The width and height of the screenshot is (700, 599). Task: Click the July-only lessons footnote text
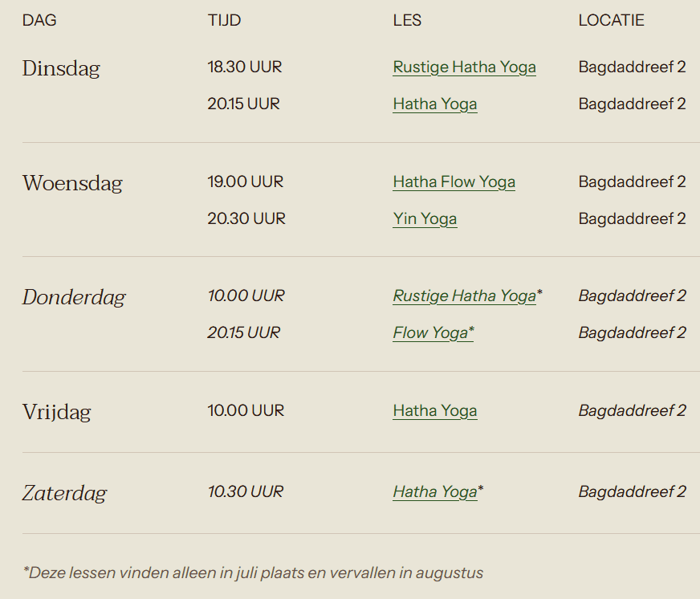tap(253, 573)
